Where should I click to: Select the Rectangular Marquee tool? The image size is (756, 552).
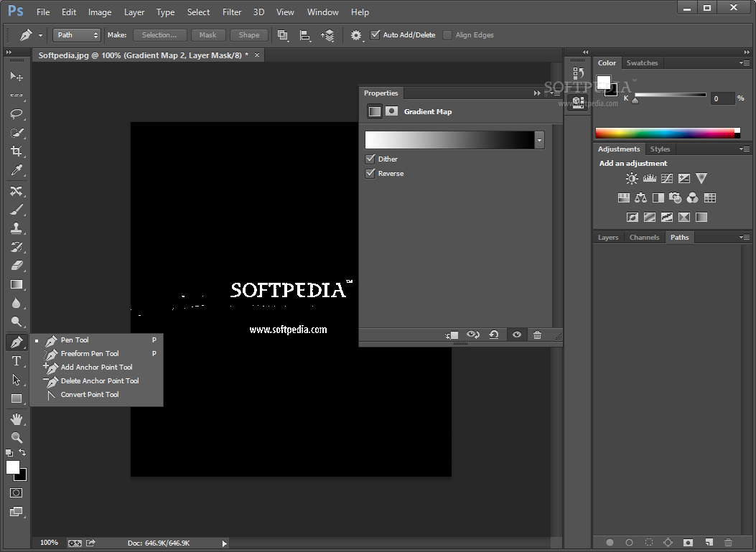pos(17,95)
